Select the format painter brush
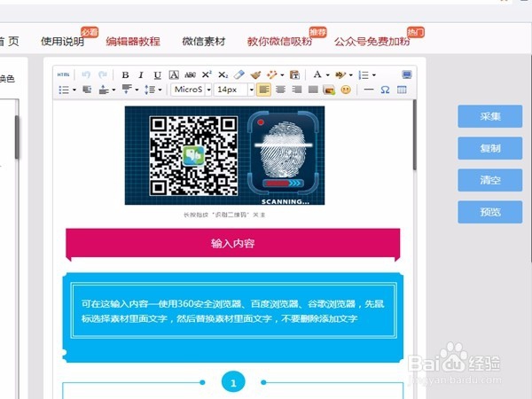The image size is (532, 399). tap(255, 75)
